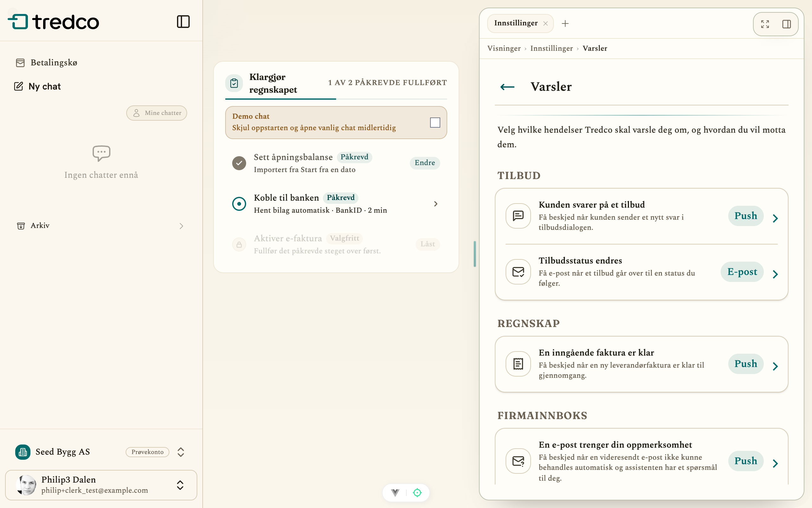Click the Valgfritt tag on e-faktura
Image resolution: width=812 pixels, height=508 pixels.
(x=344, y=238)
